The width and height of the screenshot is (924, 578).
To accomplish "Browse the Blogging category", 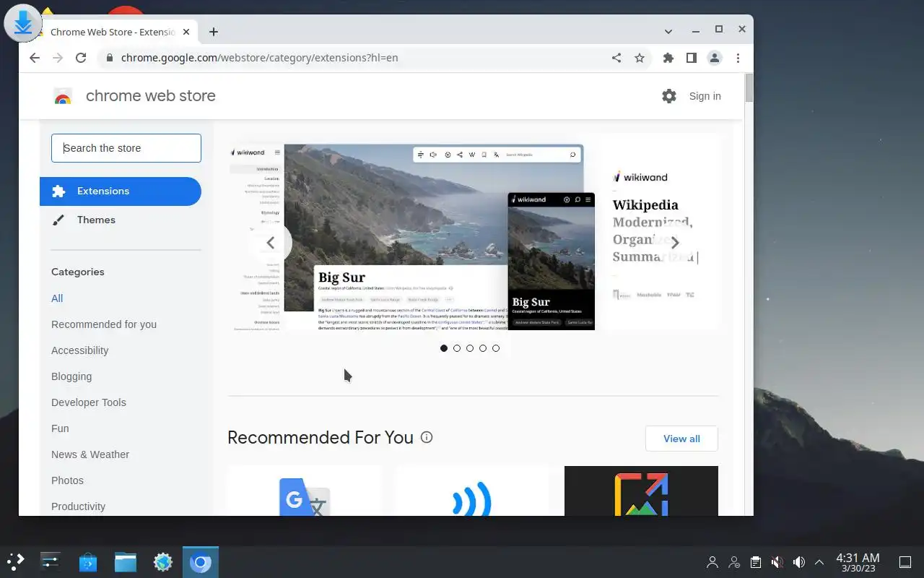I will (x=71, y=376).
